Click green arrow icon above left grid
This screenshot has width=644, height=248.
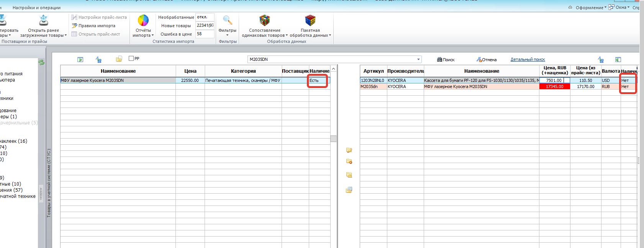pos(80,59)
